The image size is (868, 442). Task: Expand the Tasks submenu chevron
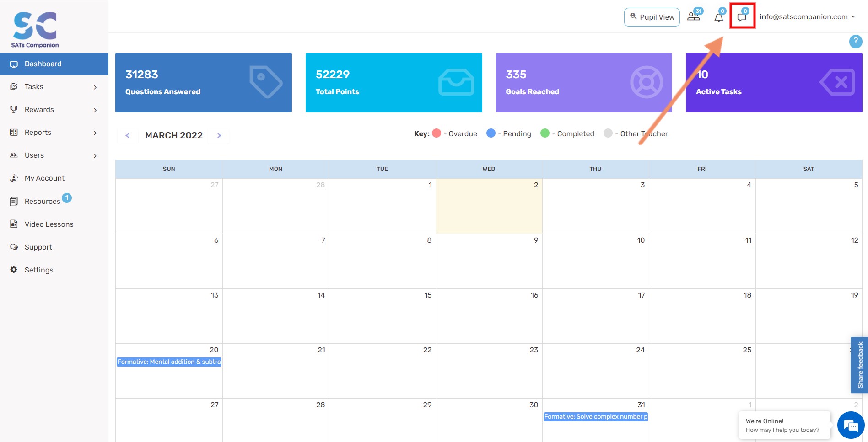tap(95, 87)
